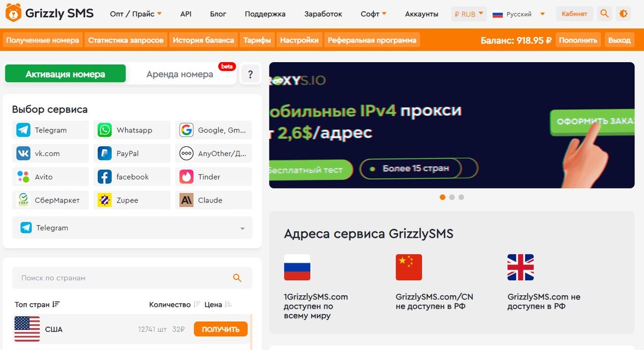This screenshot has height=350, width=644.
Task: Click the Russian flag for 1GrizzlySMS.com
Action: (x=297, y=267)
